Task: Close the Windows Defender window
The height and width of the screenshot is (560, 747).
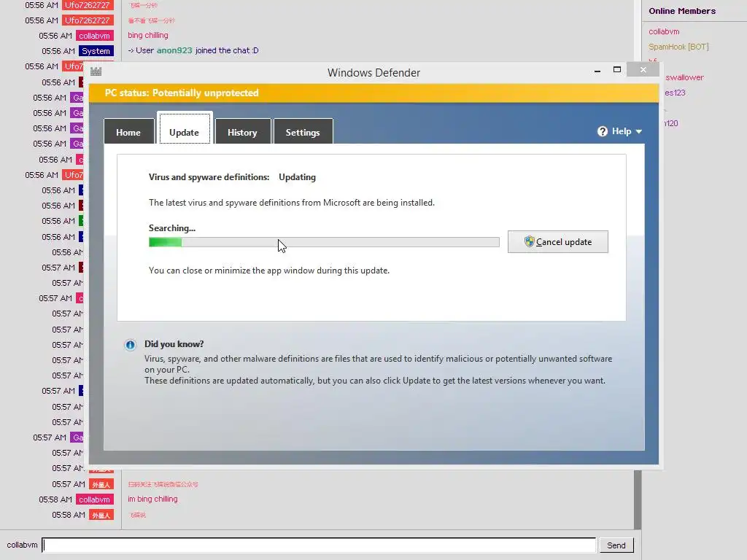Action: [643, 70]
